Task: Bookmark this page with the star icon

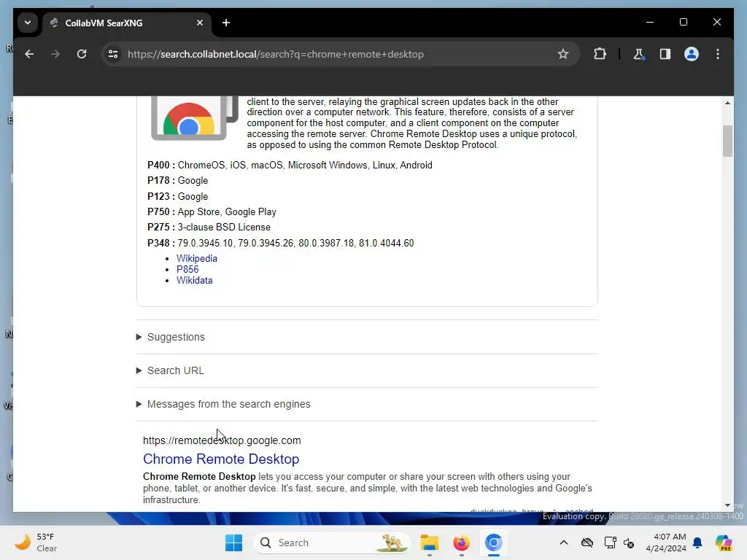Action: pyautogui.click(x=563, y=54)
